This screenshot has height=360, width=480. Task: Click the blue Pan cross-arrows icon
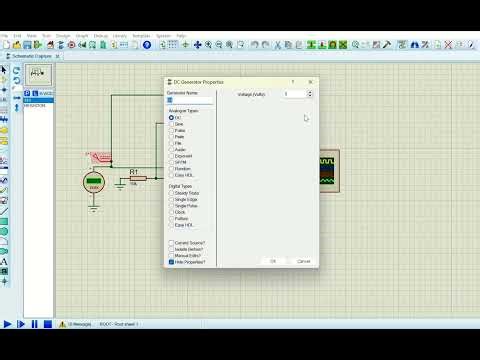(x=197, y=45)
